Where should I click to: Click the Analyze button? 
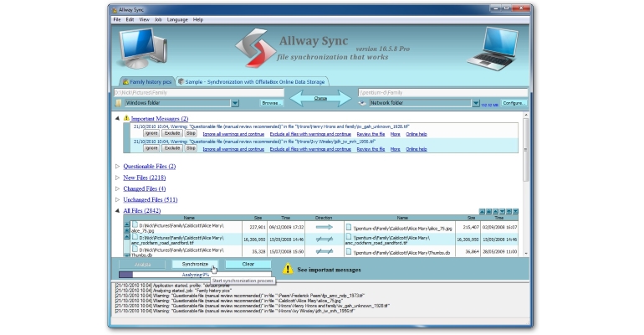pos(142,265)
